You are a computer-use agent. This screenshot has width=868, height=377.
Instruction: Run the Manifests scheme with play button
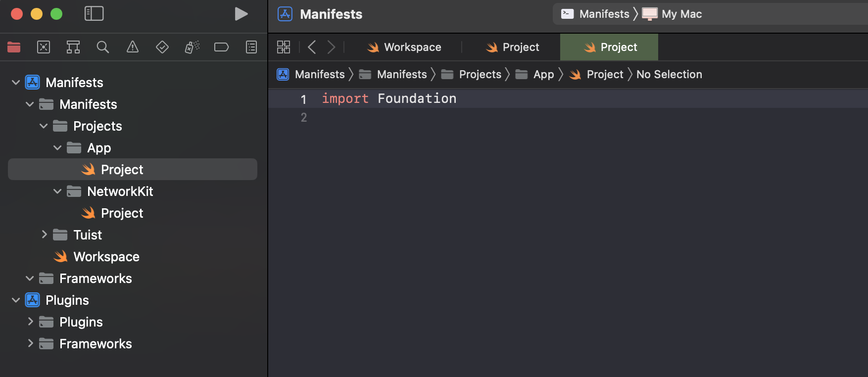[241, 14]
